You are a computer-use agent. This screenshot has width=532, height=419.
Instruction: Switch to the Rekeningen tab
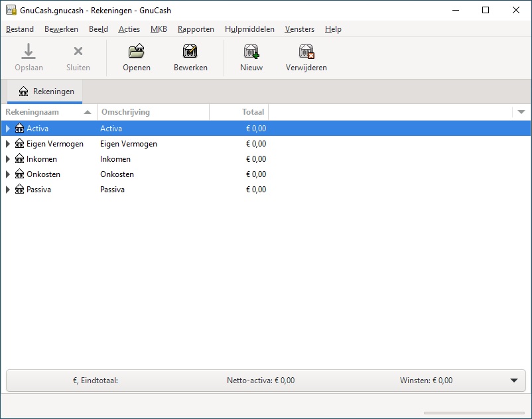click(x=46, y=91)
